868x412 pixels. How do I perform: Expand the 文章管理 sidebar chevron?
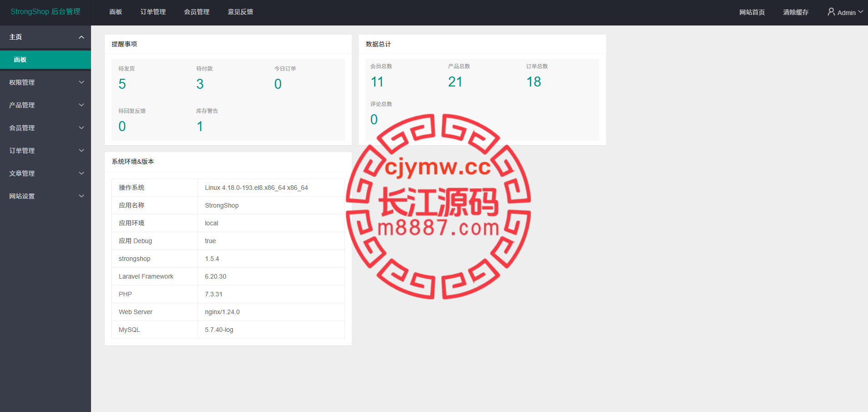[81, 173]
